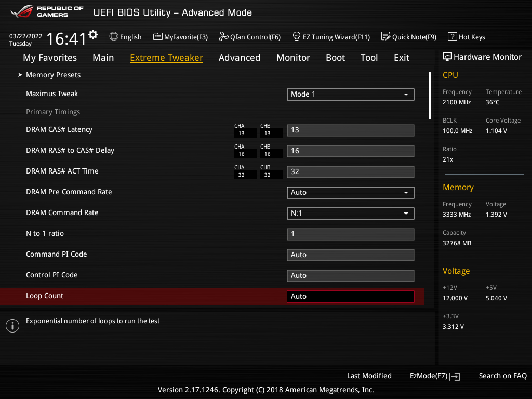Select the Maximus Tweak label
This screenshot has width=532, height=399.
(x=52, y=94)
